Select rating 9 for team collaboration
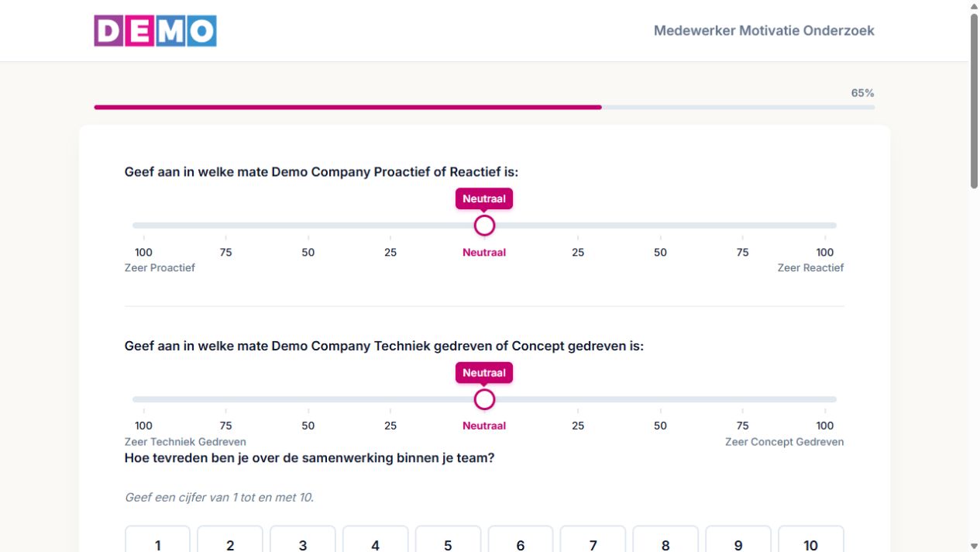Image resolution: width=980 pixels, height=552 pixels. point(738,540)
